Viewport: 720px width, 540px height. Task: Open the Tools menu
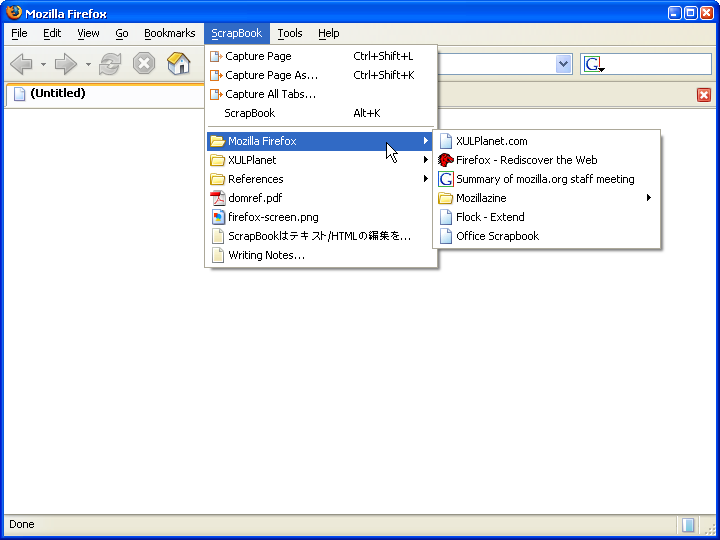tap(290, 34)
